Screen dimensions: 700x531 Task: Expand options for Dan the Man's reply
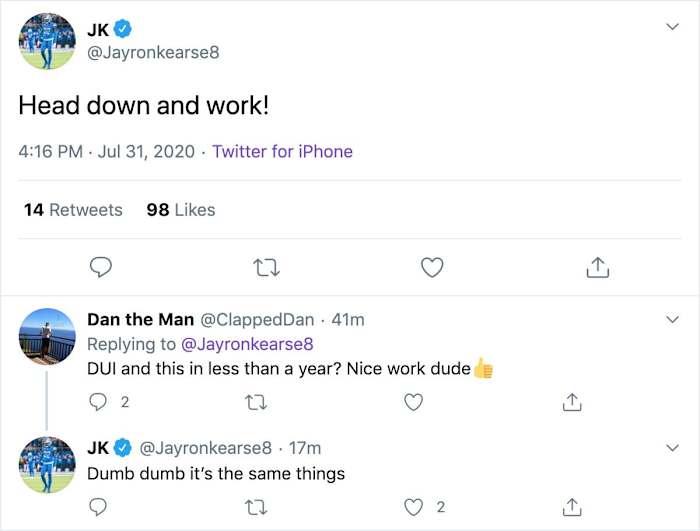[673, 320]
